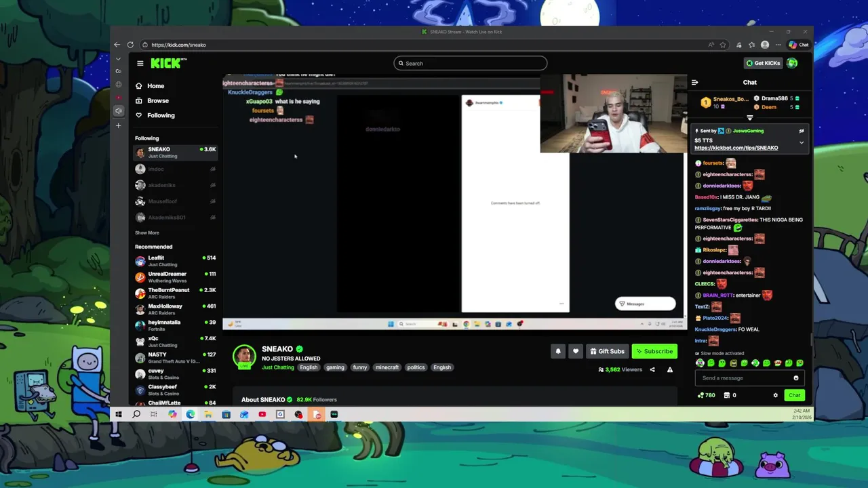
Task: Select the gaming tag
Action: pyautogui.click(x=335, y=367)
